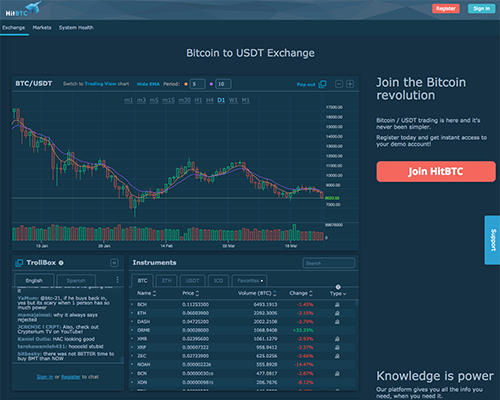
Task: Click the TrollBox pop-out icon
Action: click(x=19, y=263)
